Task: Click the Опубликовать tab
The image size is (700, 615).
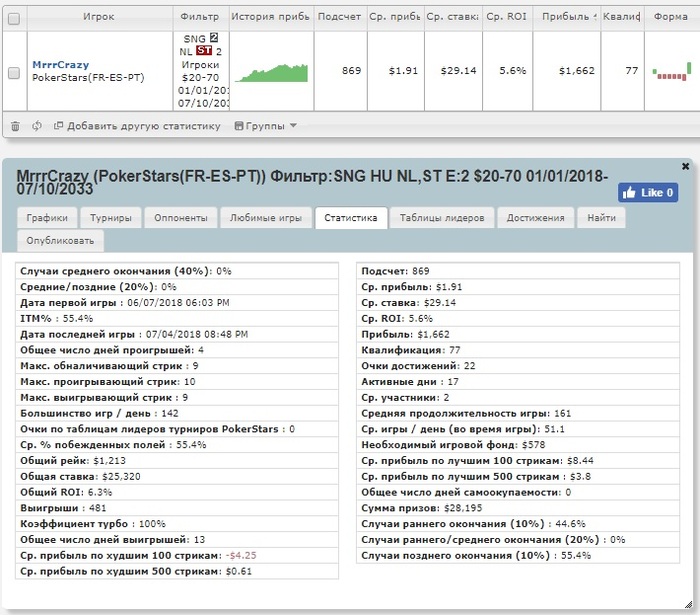Action: [x=60, y=241]
